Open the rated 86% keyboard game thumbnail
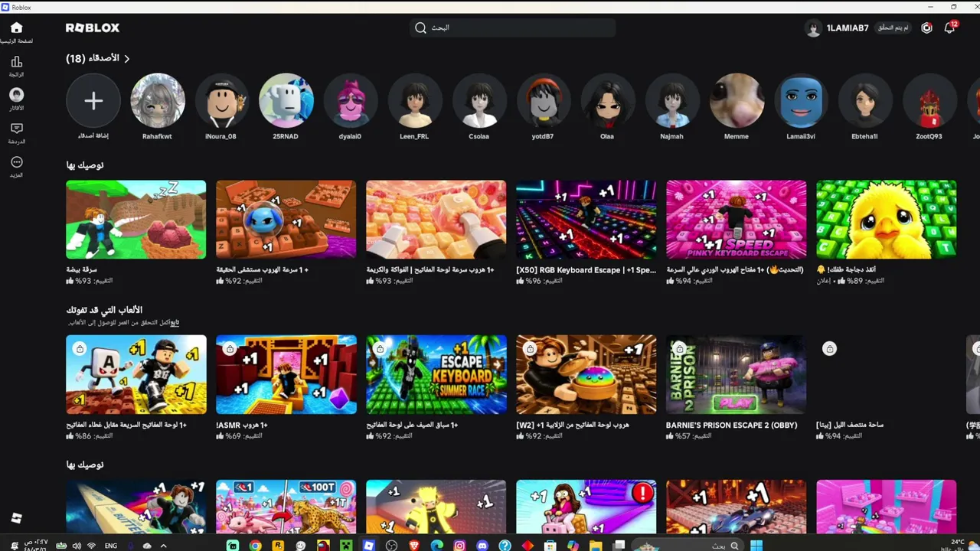 coord(136,374)
